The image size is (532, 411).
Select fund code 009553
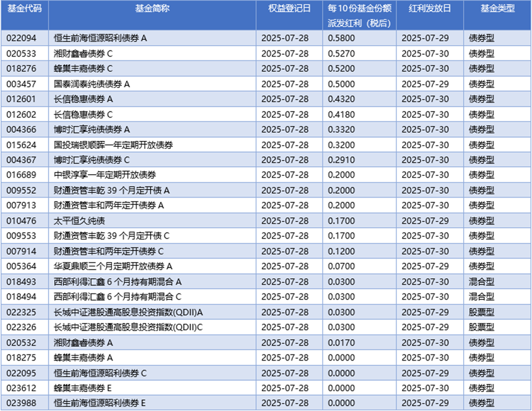coord(22,236)
